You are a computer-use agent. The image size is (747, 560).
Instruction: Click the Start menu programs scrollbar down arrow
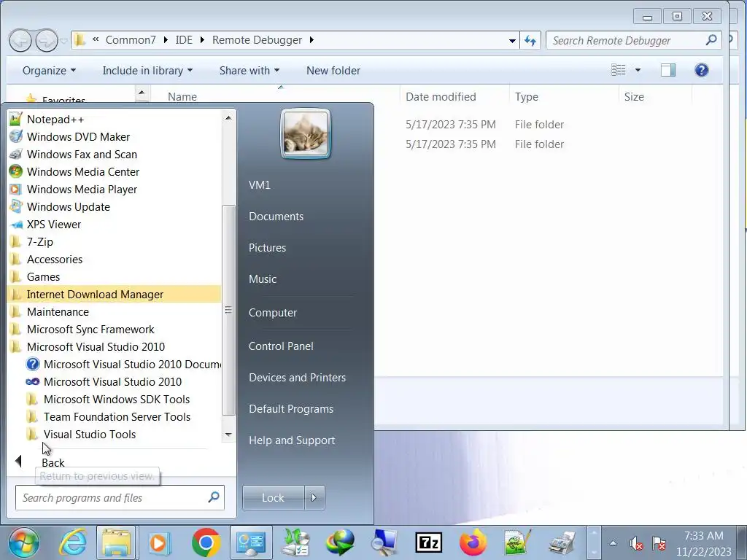pos(228,435)
